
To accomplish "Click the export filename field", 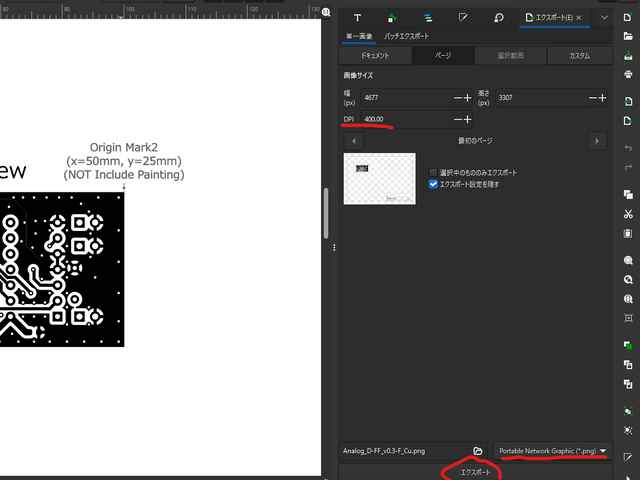I will [403, 451].
